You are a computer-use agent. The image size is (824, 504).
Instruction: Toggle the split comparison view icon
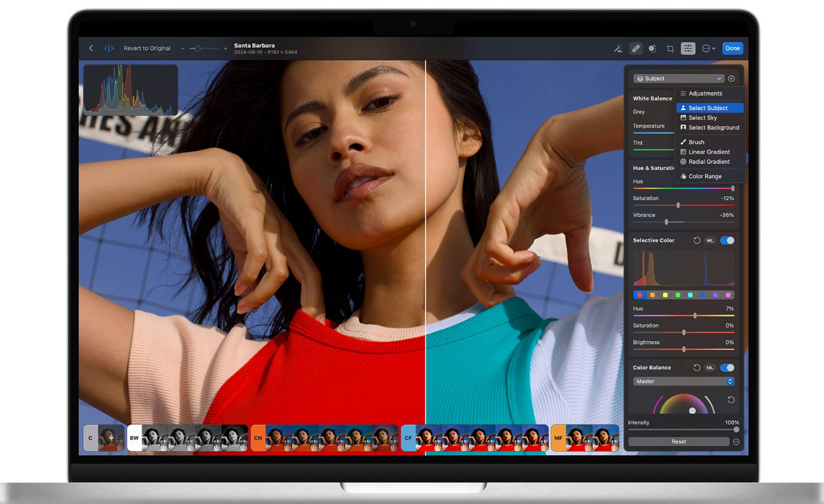(x=109, y=49)
